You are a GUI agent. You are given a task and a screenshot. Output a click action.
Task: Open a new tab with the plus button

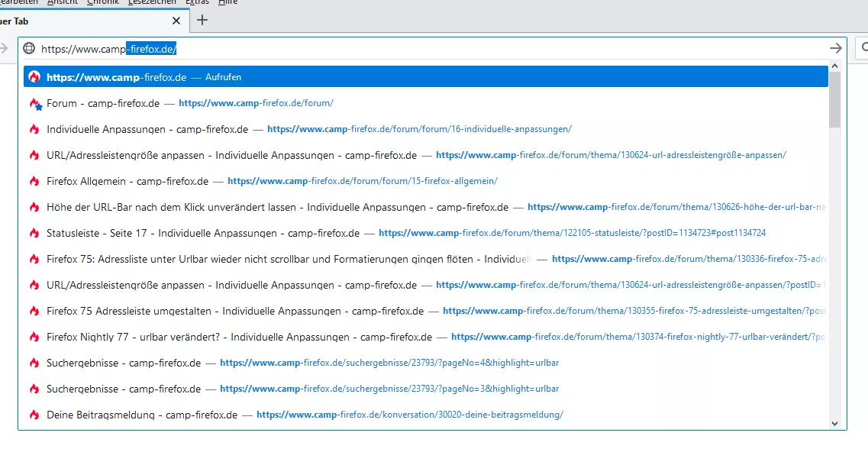202,21
